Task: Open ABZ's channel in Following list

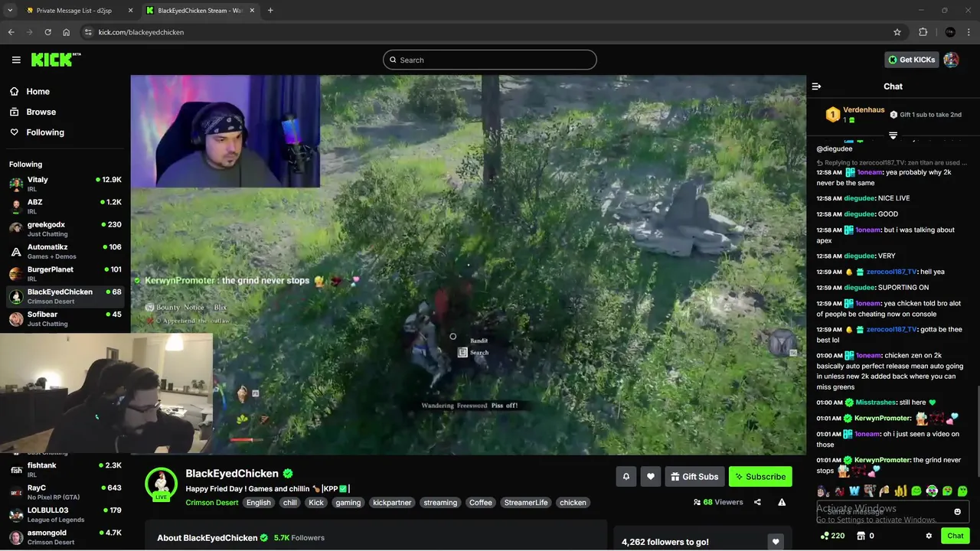Action: pyautogui.click(x=65, y=207)
